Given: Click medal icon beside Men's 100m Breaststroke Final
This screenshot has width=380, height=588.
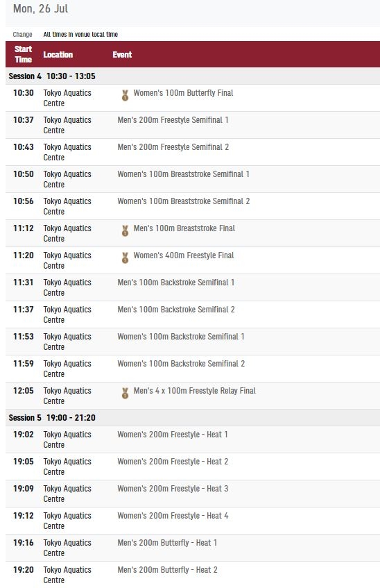Looking at the screenshot, I should click(x=126, y=231).
